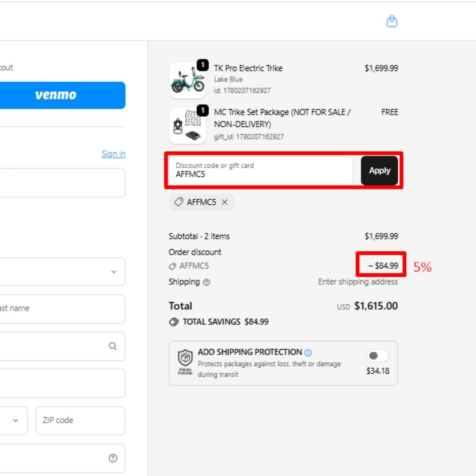Open the Shipping help question mark
This screenshot has height=476, width=476.
207,282
